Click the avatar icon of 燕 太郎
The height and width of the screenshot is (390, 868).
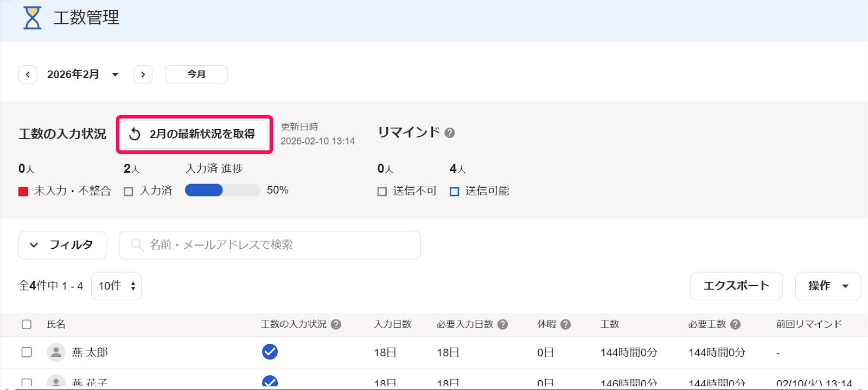pyautogui.click(x=56, y=352)
